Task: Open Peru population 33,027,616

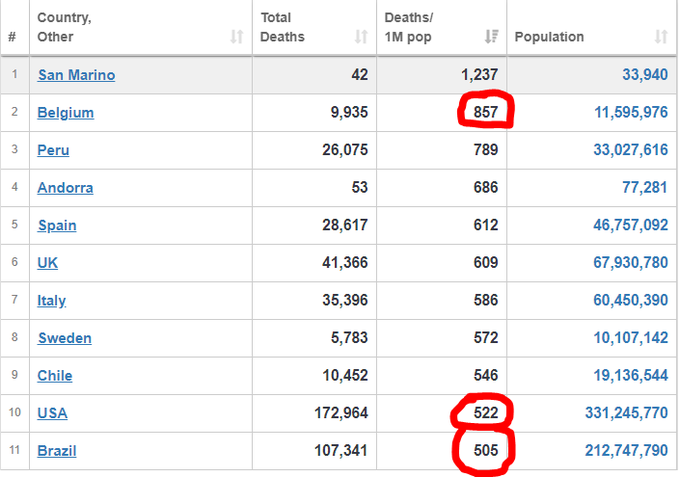Action: [x=631, y=150]
